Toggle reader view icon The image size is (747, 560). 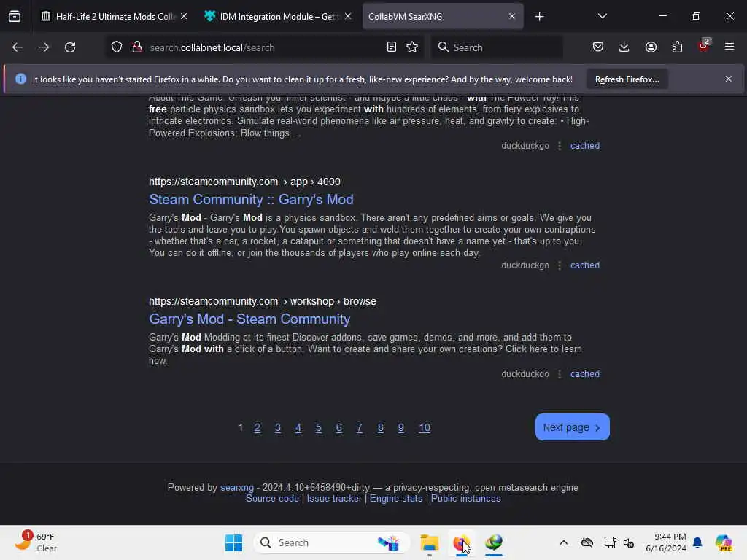[x=392, y=47]
